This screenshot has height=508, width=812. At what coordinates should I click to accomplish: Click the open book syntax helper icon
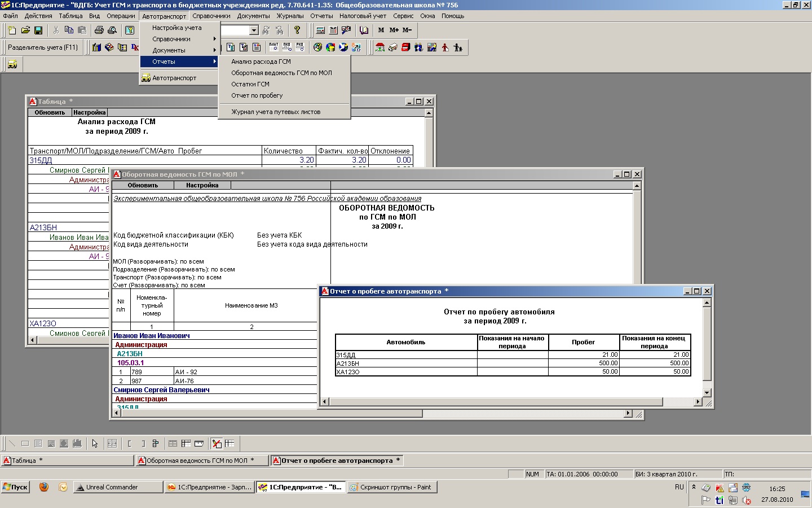(364, 30)
